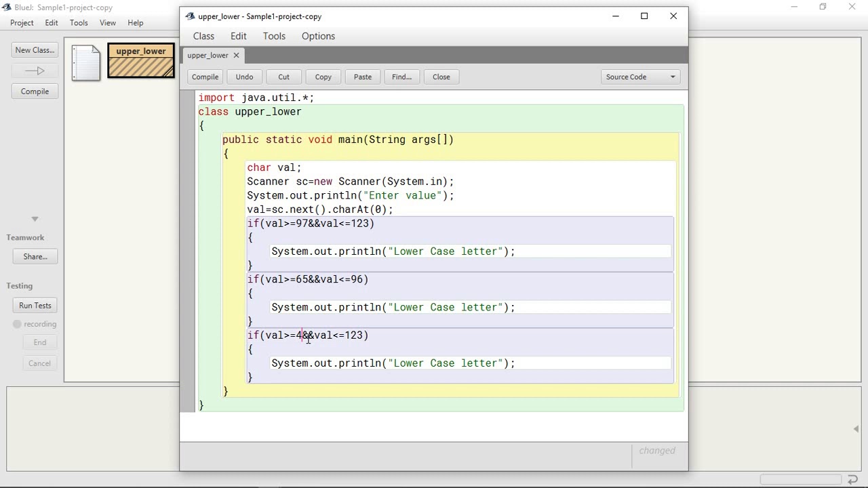Click the Teamwork section label
This screenshot has height=488, width=868.
click(x=25, y=238)
